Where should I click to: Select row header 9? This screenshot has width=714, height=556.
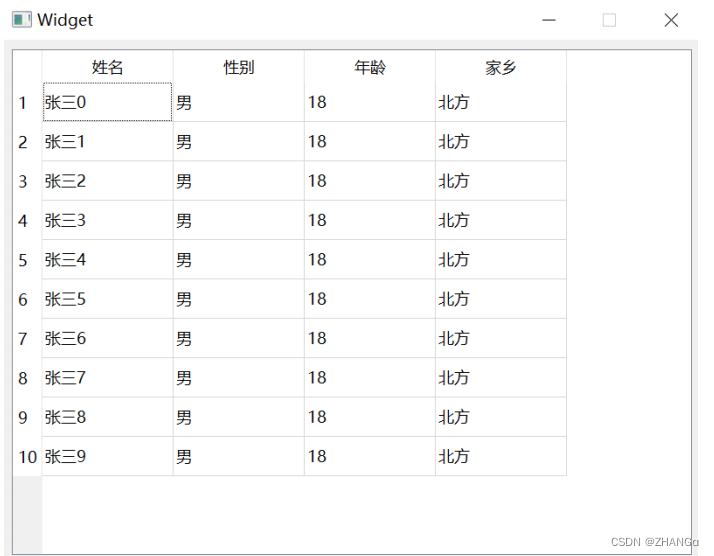[x=27, y=417]
